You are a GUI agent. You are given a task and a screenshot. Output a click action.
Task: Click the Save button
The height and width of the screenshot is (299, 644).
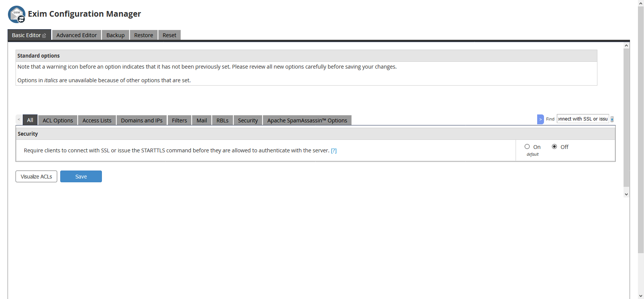pos(81,176)
